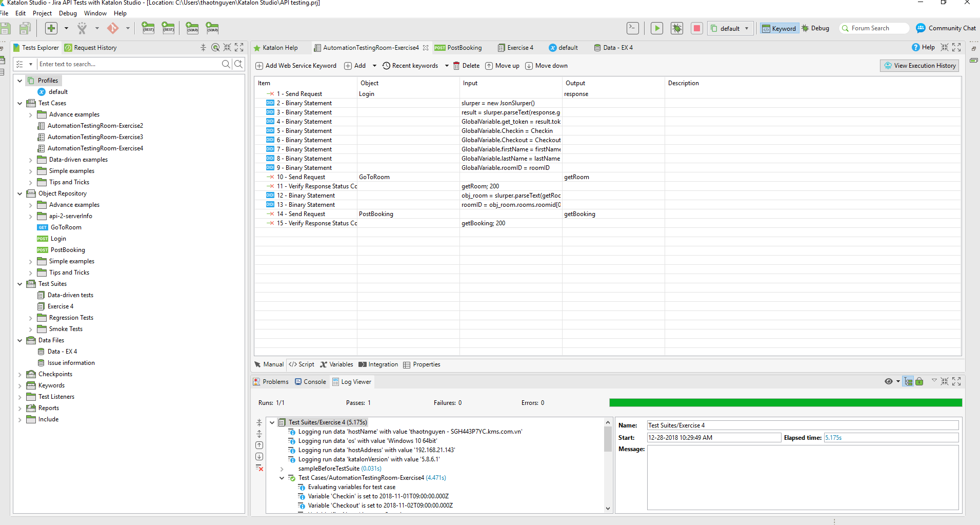Click the red Stop execution button
Screen dimensions: 980x525
tap(696, 28)
